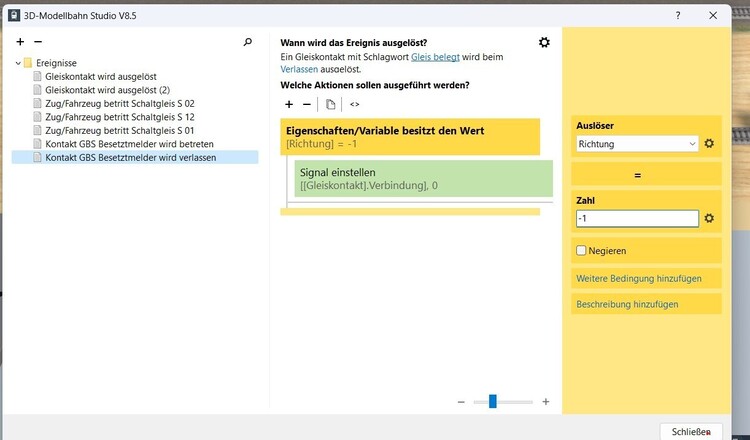This screenshot has height=440, width=750.
Task: Click the Schließen button
Action: (691, 431)
